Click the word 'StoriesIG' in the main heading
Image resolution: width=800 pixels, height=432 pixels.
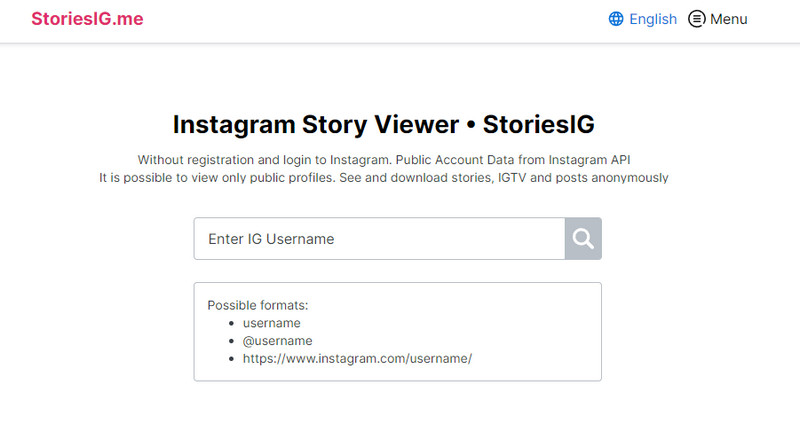(x=539, y=124)
